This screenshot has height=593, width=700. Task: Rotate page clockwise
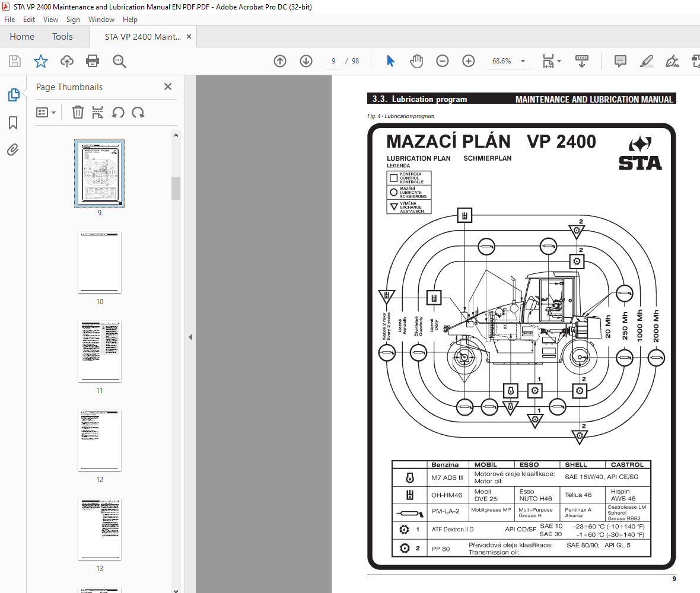coord(138,113)
